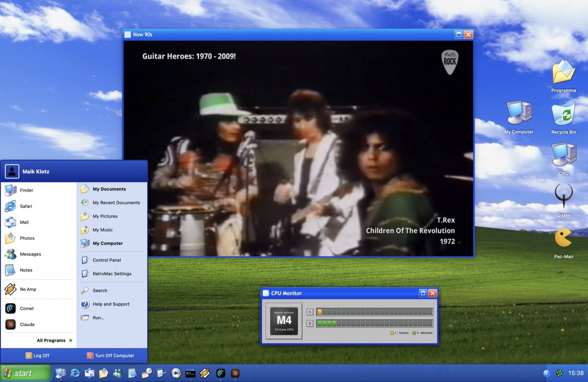Click the user avatar beside Maik Klotz
Viewport: 588px width, 382px height.
click(x=12, y=171)
